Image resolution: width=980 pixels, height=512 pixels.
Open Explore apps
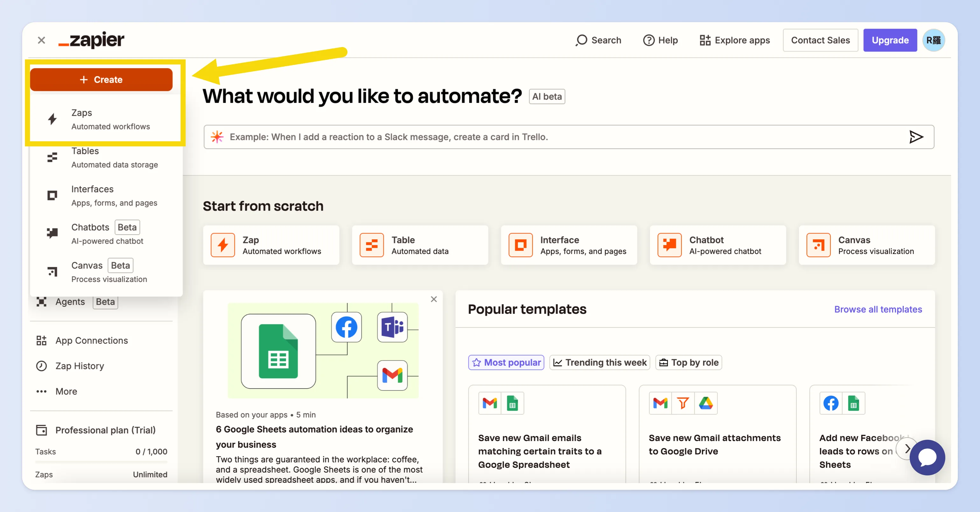[735, 40]
